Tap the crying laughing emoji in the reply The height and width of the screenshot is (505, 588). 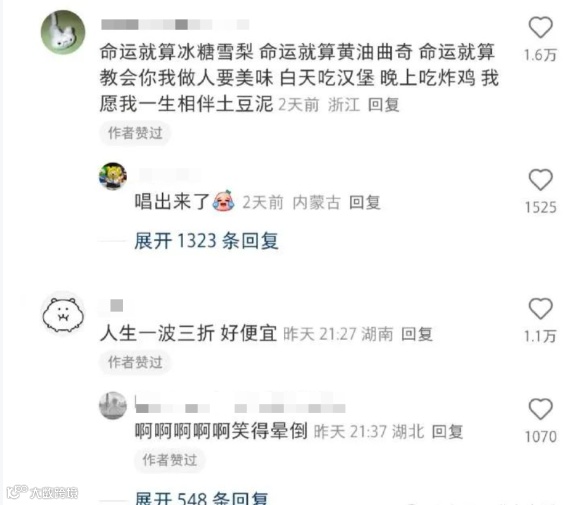224,201
